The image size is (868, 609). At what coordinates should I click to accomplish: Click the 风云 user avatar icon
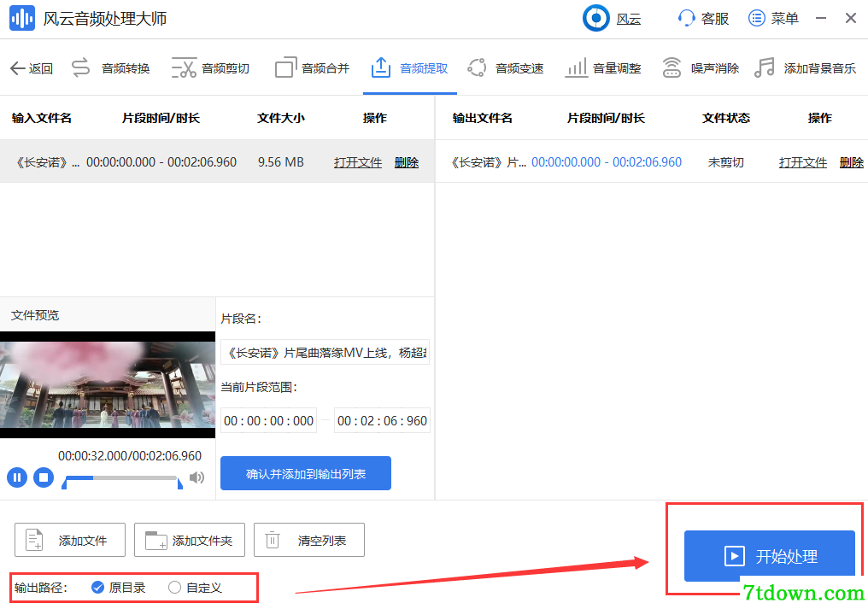click(x=595, y=18)
